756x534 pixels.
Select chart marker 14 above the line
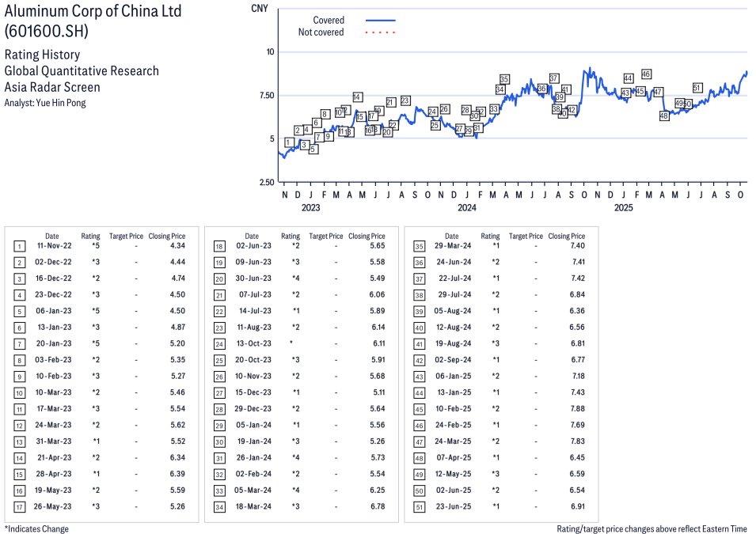[357, 97]
